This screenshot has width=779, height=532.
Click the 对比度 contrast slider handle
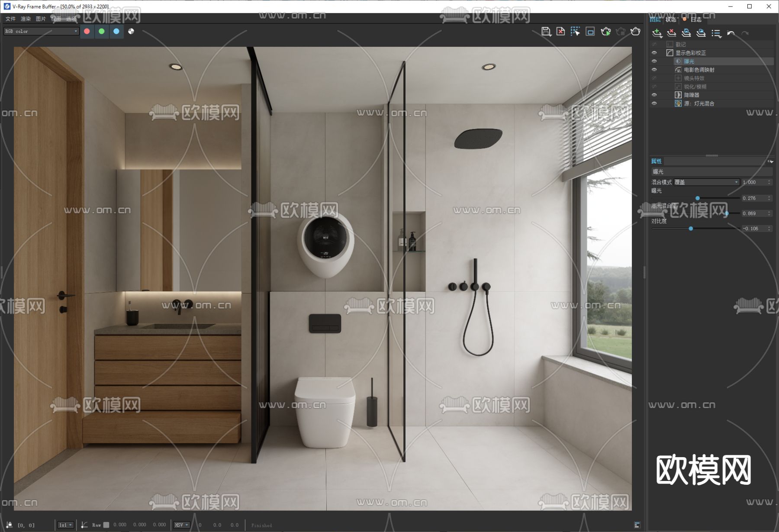(691, 229)
